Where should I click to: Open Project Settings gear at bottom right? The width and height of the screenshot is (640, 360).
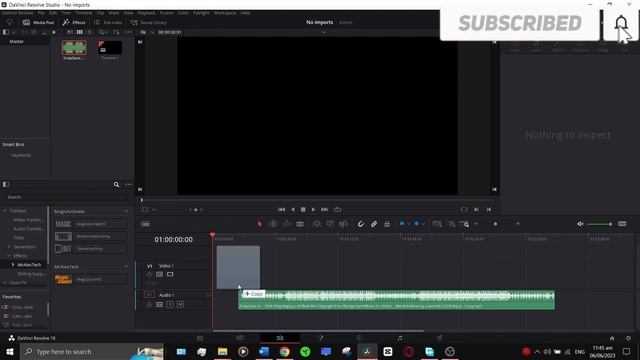pos(628,338)
